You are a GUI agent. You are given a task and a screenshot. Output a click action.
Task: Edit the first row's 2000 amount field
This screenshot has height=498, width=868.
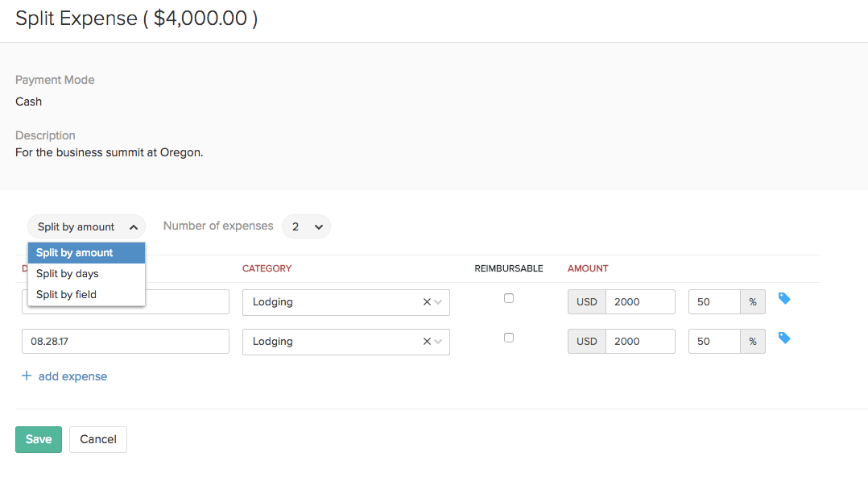[x=640, y=302]
